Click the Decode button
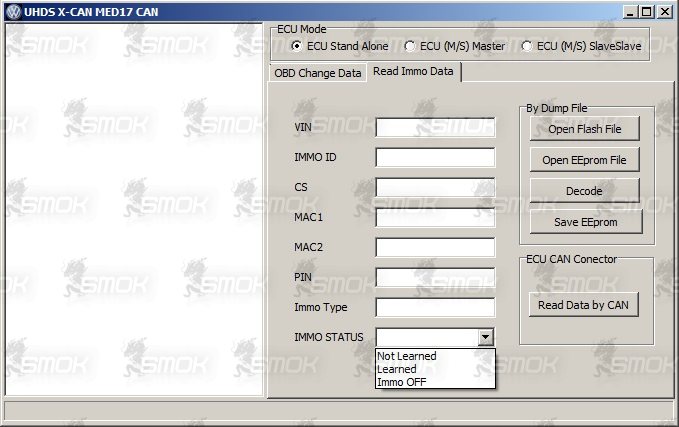The height and width of the screenshot is (427, 679). click(585, 191)
